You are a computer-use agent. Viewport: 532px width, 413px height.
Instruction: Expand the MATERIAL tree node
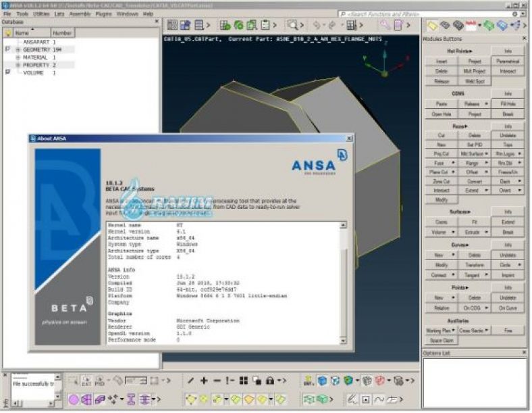pos(18,57)
